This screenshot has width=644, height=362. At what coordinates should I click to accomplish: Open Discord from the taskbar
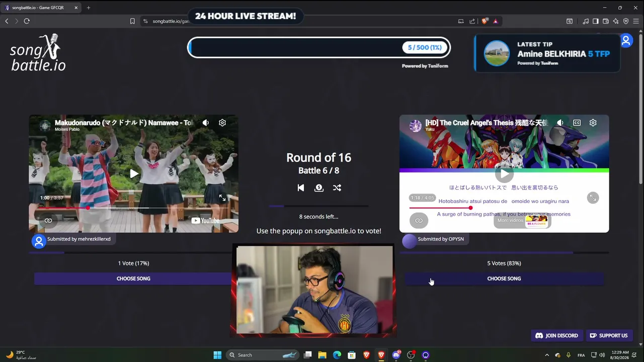point(396,355)
